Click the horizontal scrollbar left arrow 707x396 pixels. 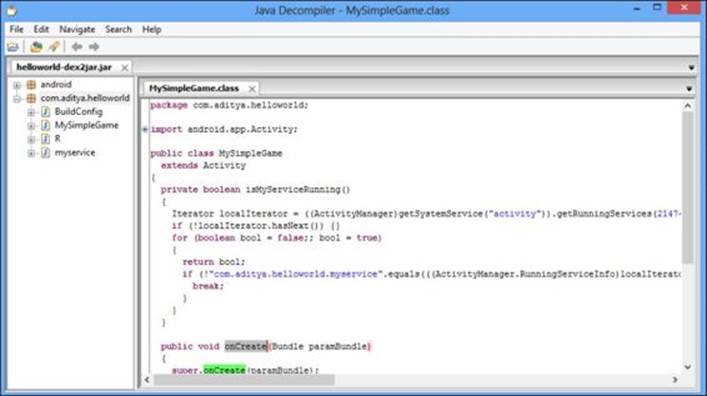[147, 380]
